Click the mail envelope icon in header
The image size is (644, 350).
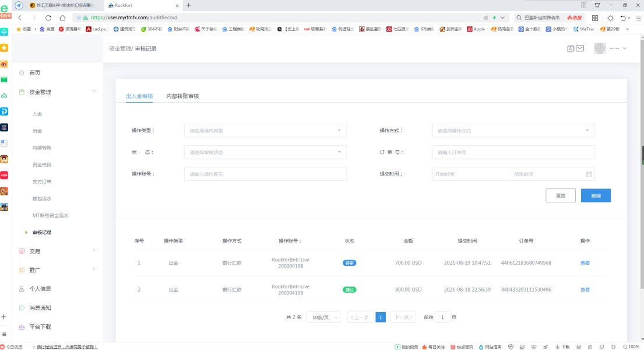click(x=580, y=49)
